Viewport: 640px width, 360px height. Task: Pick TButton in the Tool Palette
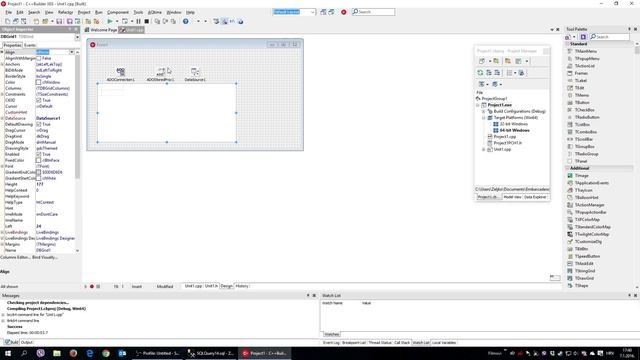(x=582, y=102)
